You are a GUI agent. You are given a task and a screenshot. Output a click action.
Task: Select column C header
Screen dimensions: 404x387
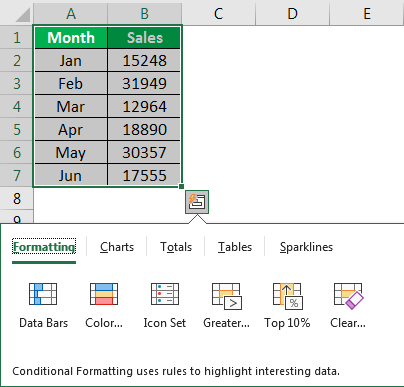219,14
